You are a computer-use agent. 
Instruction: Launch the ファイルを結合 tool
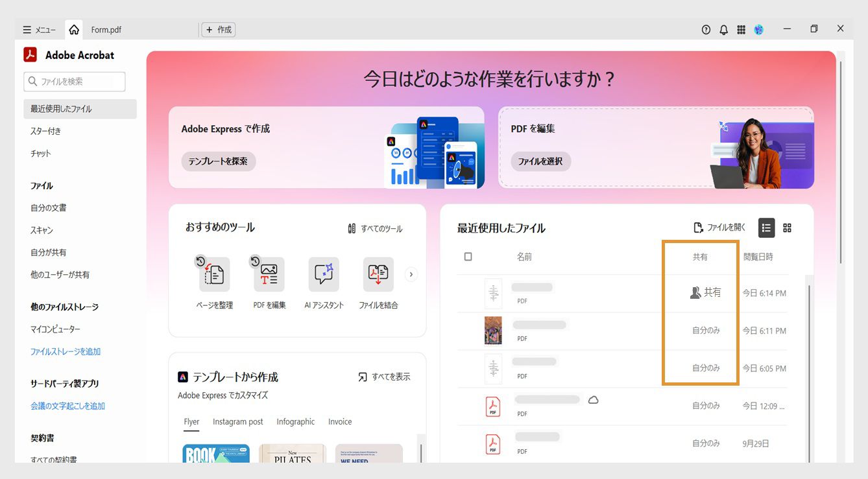(378, 274)
